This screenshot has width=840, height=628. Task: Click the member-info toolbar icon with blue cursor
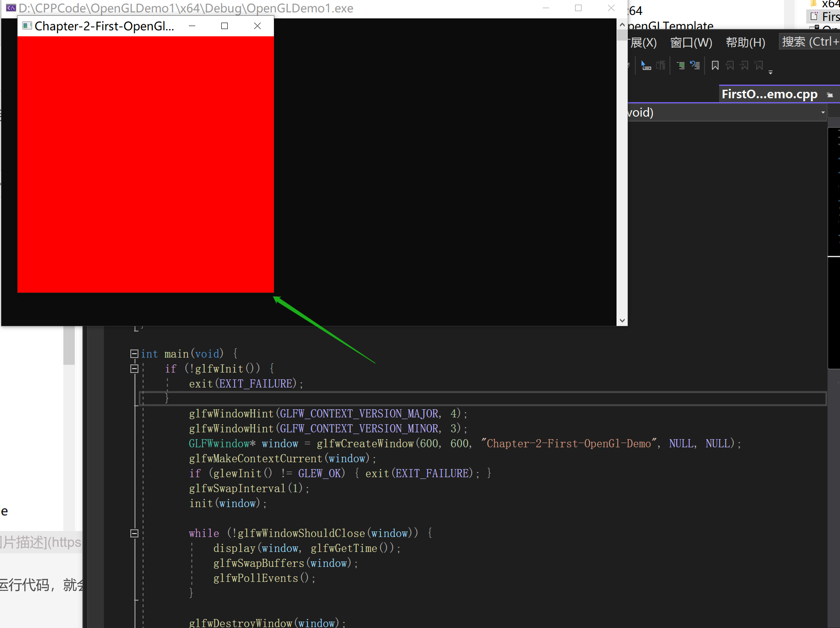click(646, 65)
